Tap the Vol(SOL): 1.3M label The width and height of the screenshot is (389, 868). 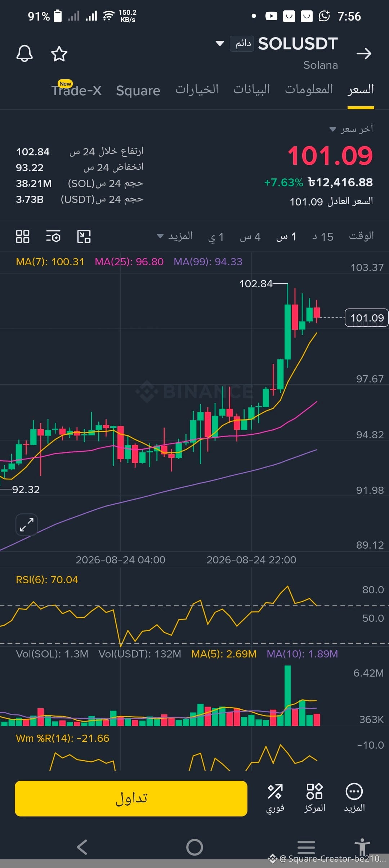coord(52,654)
